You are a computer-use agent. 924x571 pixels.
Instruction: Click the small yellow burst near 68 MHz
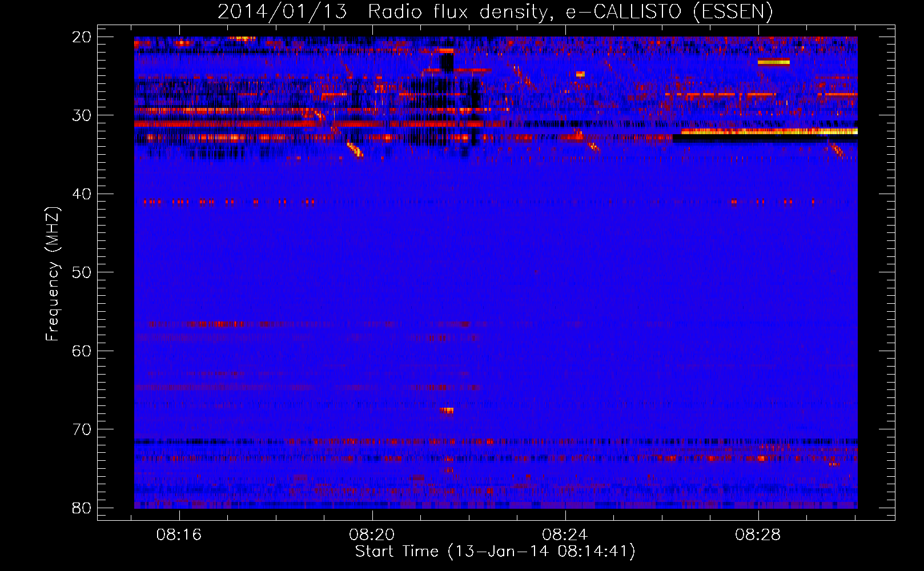pyautogui.click(x=447, y=410)
